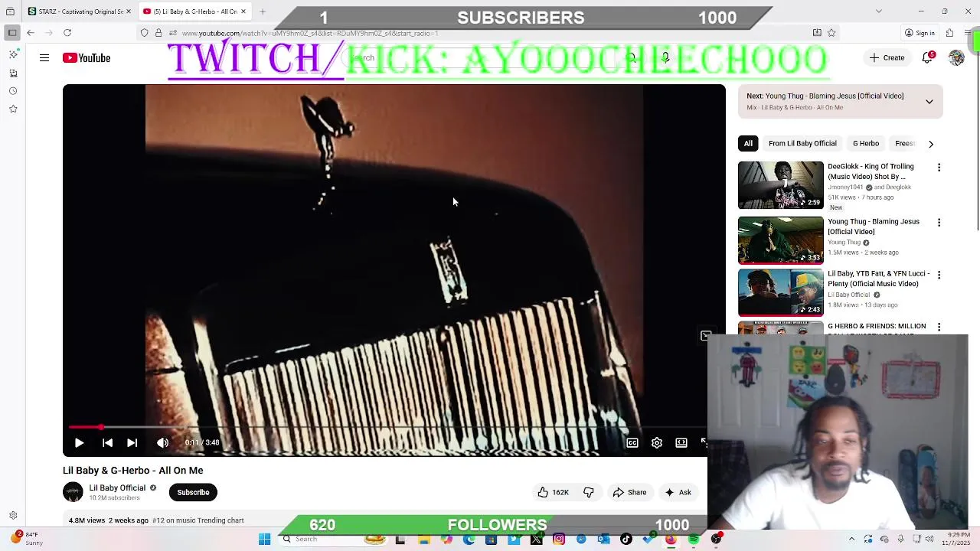
Task: Open the Lil Baby, YTB Fatt, YFN Lucci title
Action: coord(879,279)
